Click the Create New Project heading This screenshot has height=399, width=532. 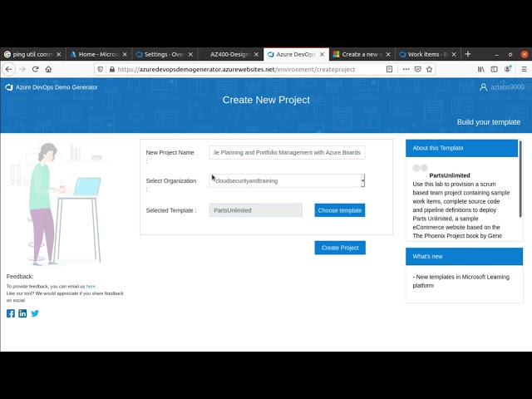point(266,100)
